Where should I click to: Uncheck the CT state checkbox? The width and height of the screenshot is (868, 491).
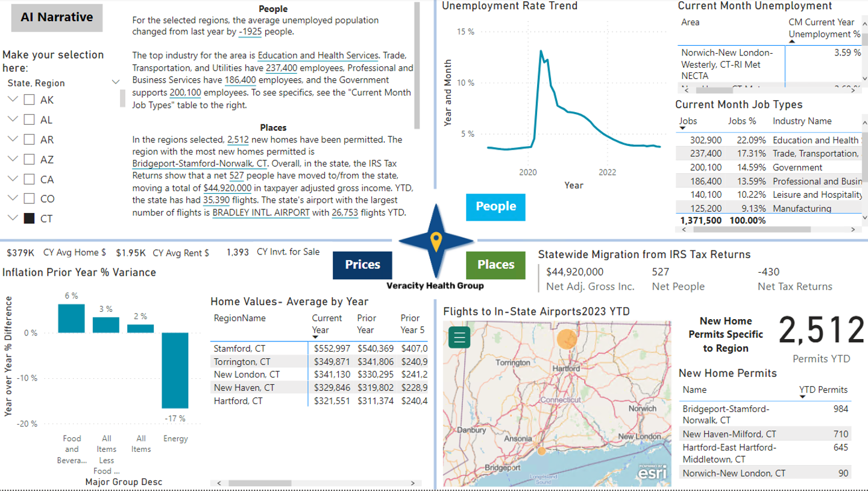29,219
